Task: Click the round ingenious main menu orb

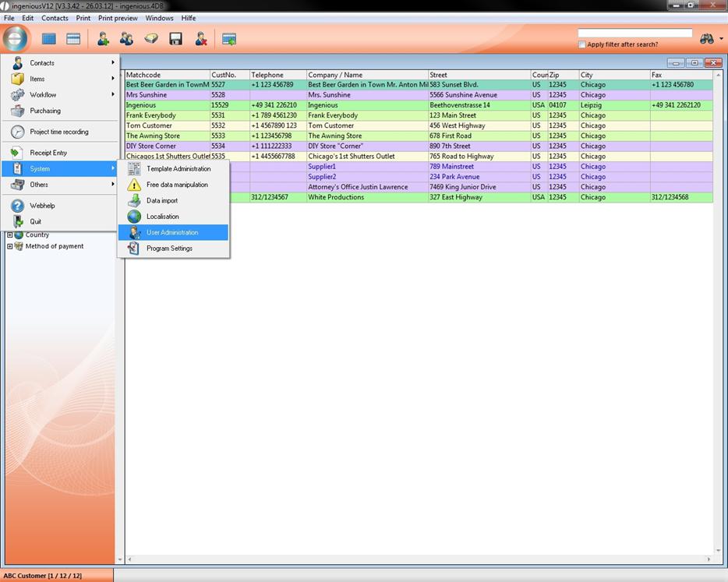Action: coord(16,38)
